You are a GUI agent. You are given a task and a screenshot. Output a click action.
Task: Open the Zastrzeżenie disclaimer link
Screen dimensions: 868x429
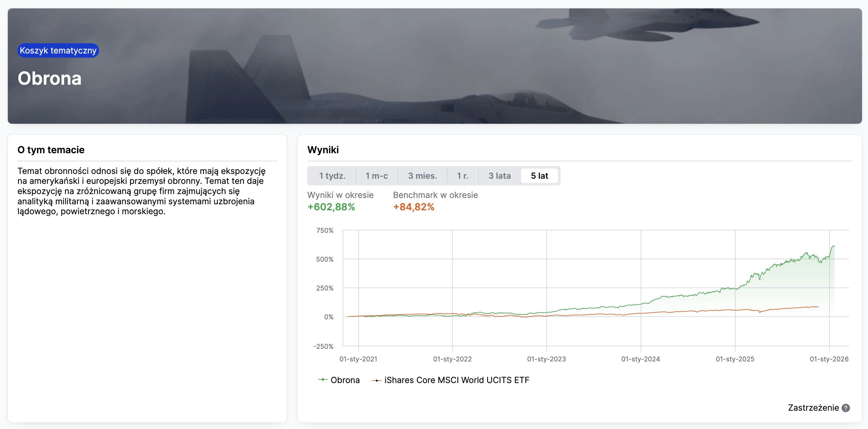[x=813, y=408]
